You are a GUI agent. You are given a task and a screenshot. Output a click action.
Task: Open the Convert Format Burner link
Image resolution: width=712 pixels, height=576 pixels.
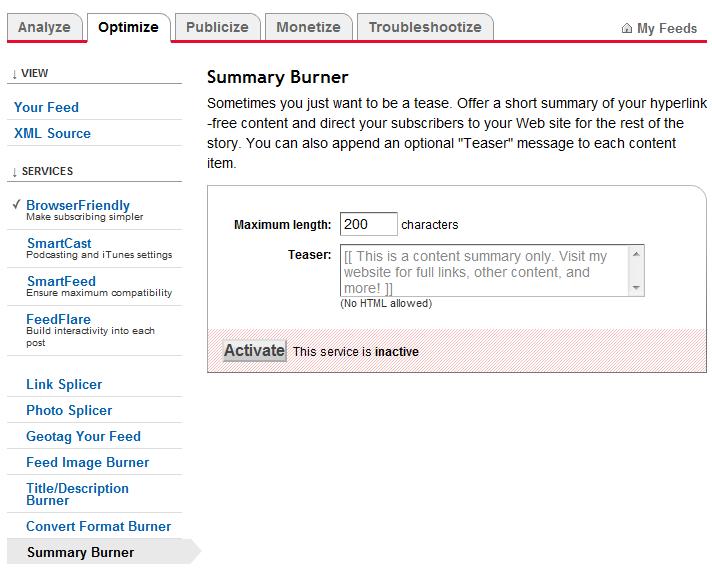[98, 526]
